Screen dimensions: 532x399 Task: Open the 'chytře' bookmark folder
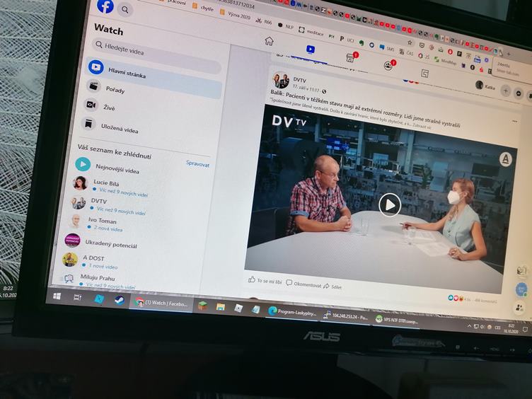[203, 8]
